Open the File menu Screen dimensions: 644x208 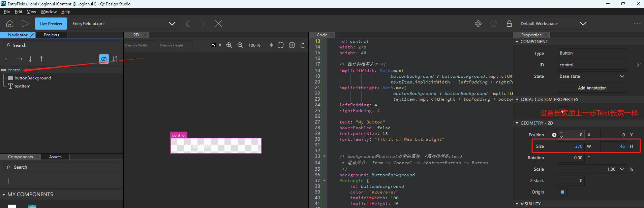tap(7, 11)
